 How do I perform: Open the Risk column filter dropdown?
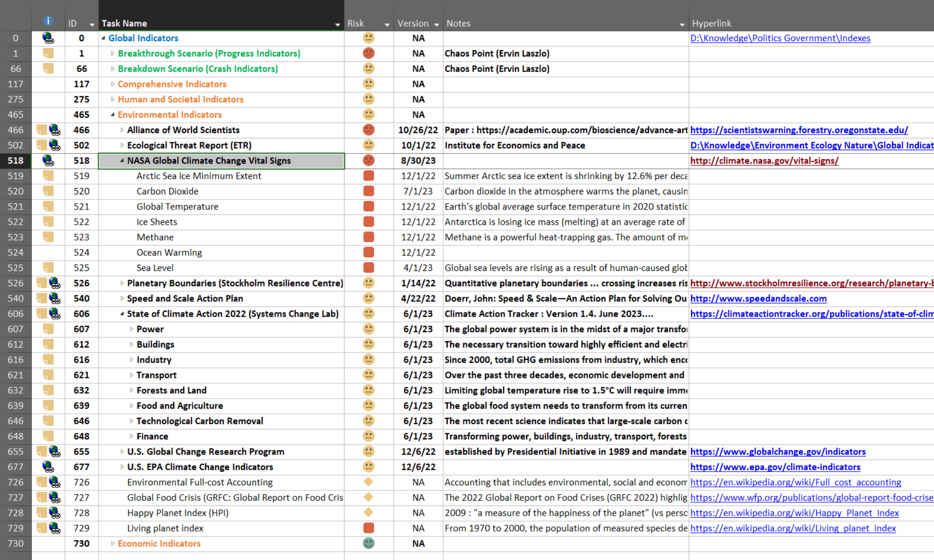[387, 24]
